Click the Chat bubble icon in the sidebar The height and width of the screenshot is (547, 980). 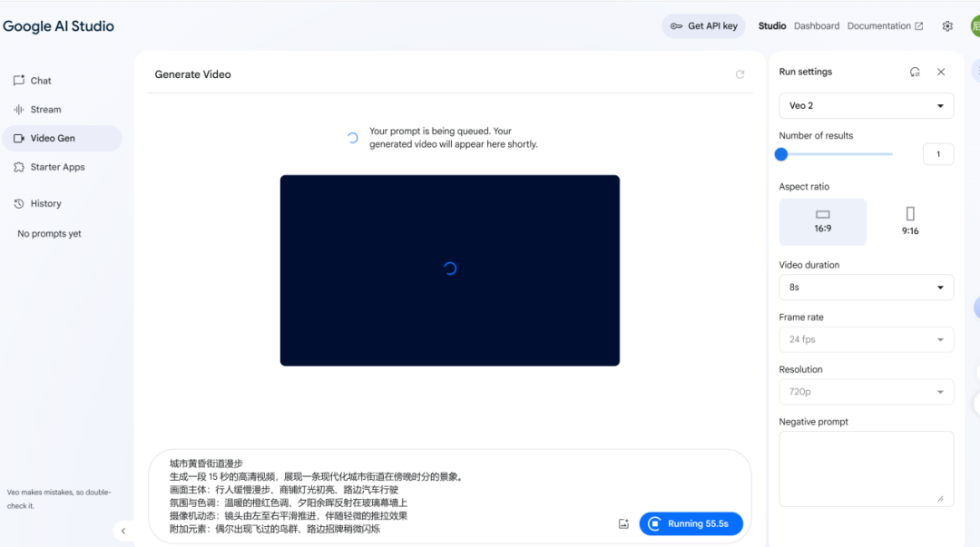[19, 81]
